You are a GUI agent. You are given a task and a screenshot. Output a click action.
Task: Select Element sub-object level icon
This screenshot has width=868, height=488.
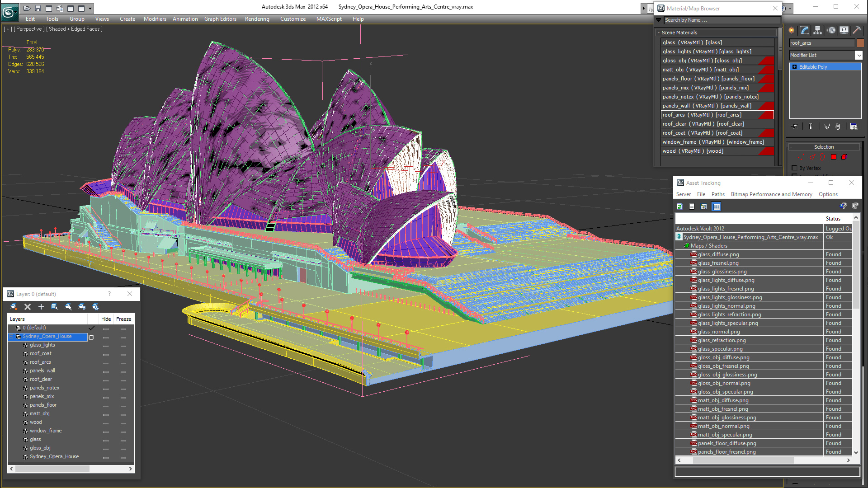(844, 157)
